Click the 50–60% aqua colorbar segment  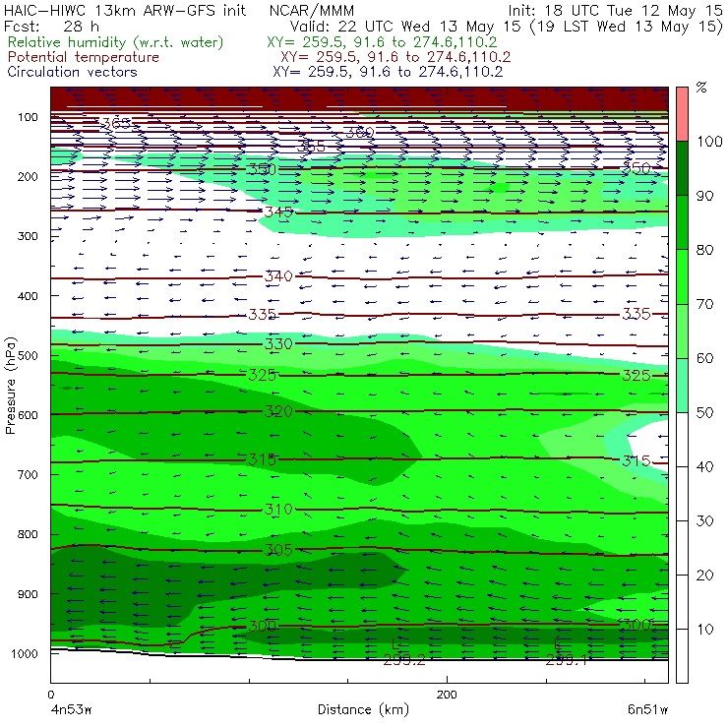click(682, 386)
